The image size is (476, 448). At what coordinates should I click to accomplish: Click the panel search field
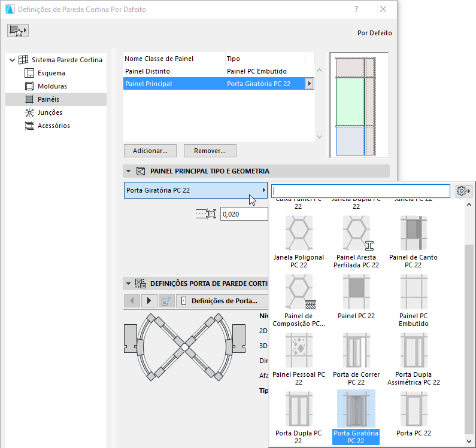click(x=360, y=191)
